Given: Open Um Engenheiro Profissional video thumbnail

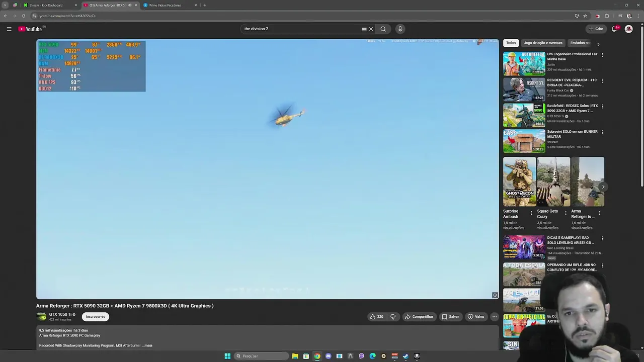Looking at the screenshot, I should point(524,63).
